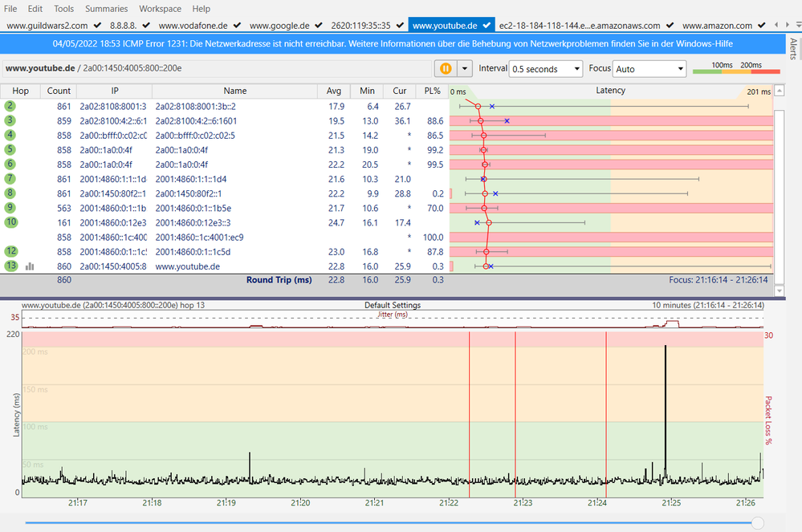The image size is (802, 532).
Task: Toggle the checkmark on www.google.de tab
Action: (320, 26)
